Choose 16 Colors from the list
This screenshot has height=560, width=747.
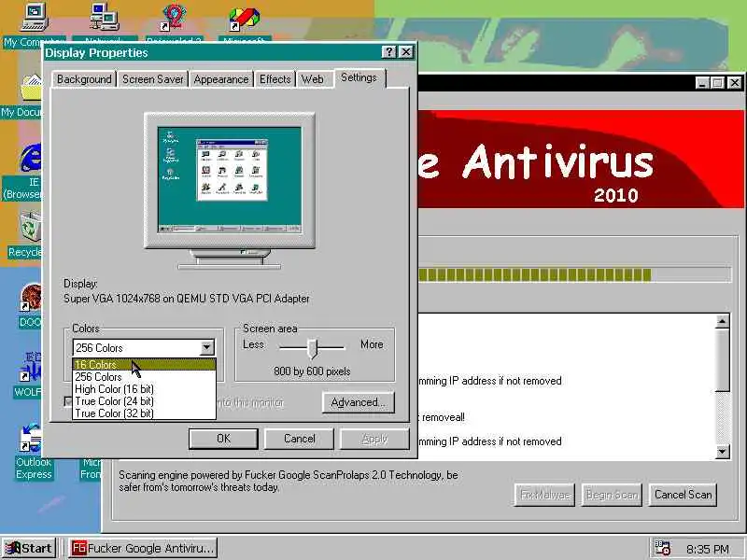(x=144, y=364)
